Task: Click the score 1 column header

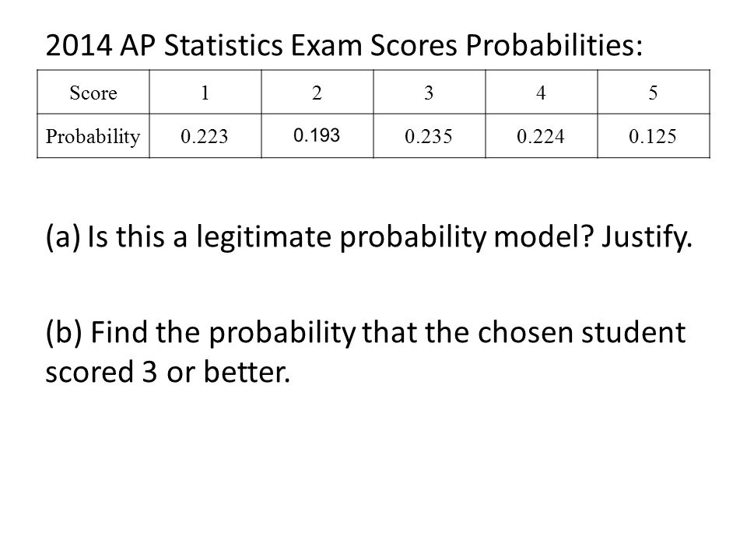Action: (205, 92)
